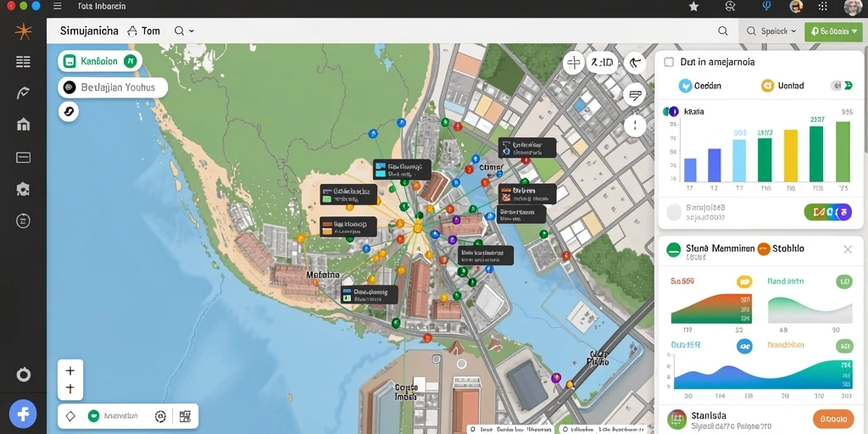Expand the search dropdown arrow near Tom
This screenshot has width=868, height=434.
click(x=192, y=31)
